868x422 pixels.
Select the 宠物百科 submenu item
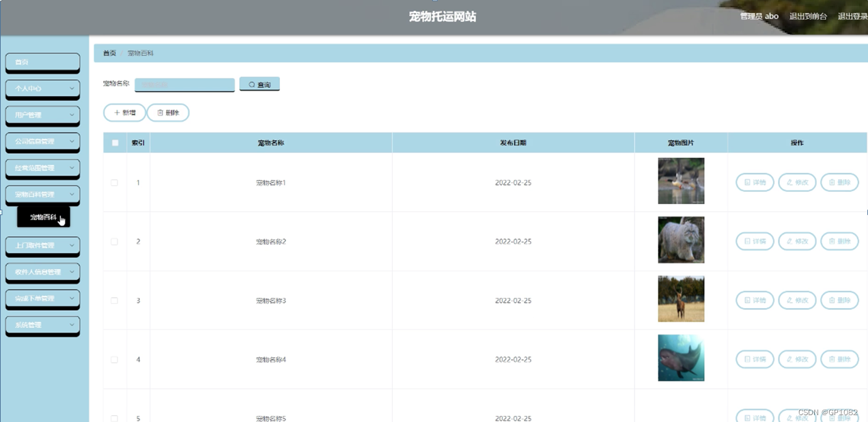44,217
